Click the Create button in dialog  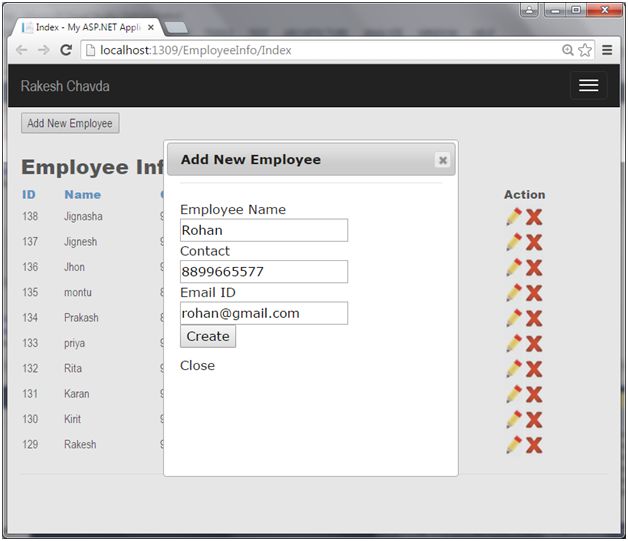tap(208, 336)
